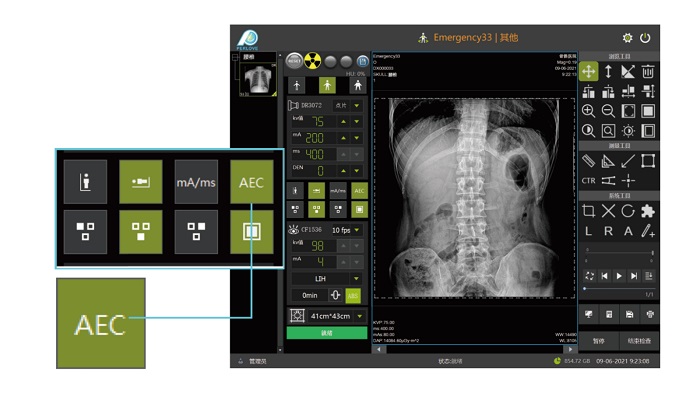Toggle mA/ms exposure mode

pyautogui.click(x=337, y=190)
